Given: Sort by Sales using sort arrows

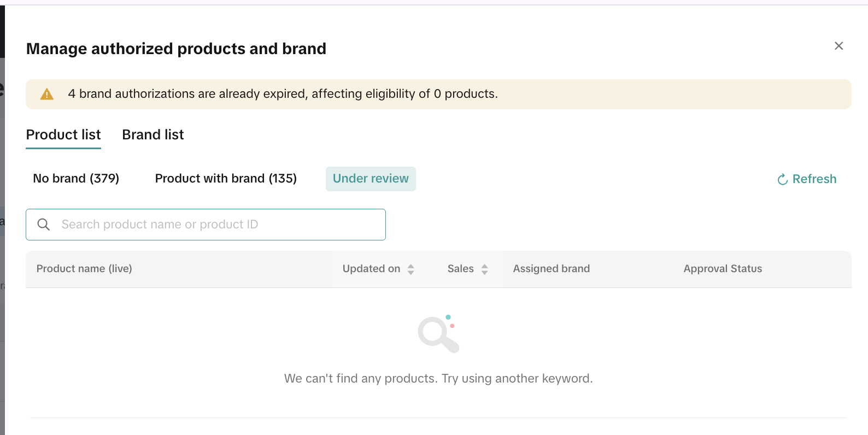Looking at the screenshot, I should tap(484, 269).
